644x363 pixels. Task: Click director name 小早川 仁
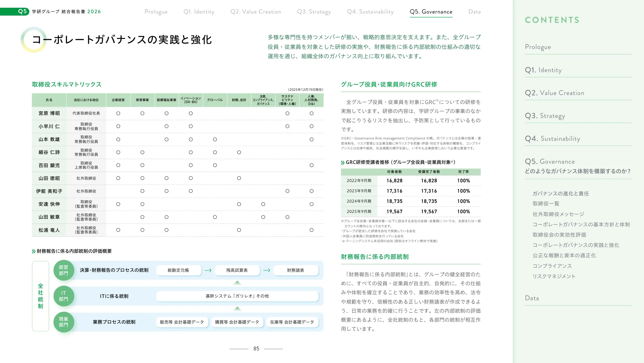[x=49, y=127]
